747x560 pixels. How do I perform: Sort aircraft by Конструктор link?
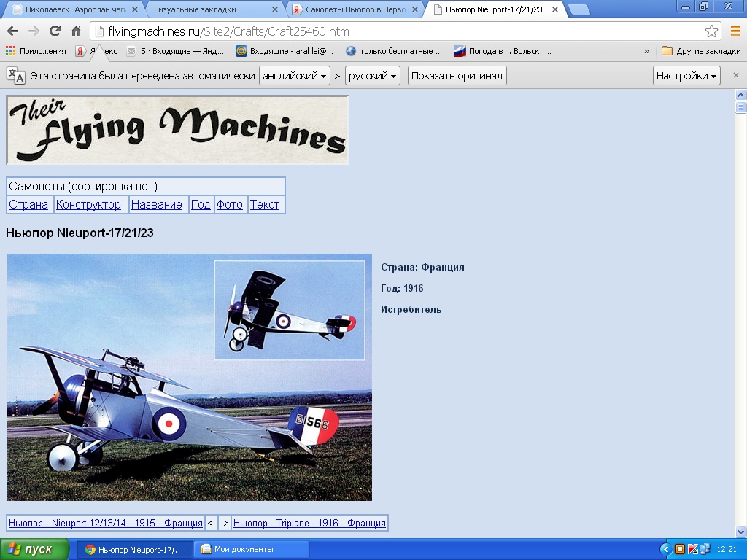(x=88, y=205)
